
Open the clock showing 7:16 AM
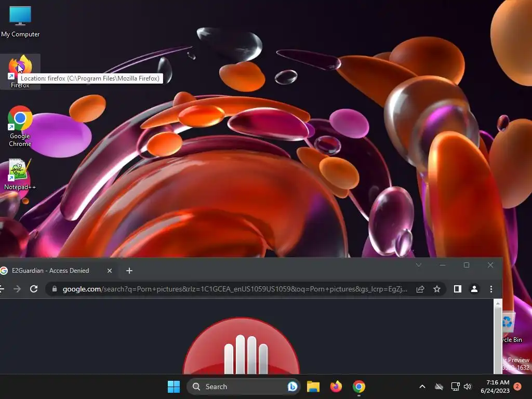tap(495, 387)
